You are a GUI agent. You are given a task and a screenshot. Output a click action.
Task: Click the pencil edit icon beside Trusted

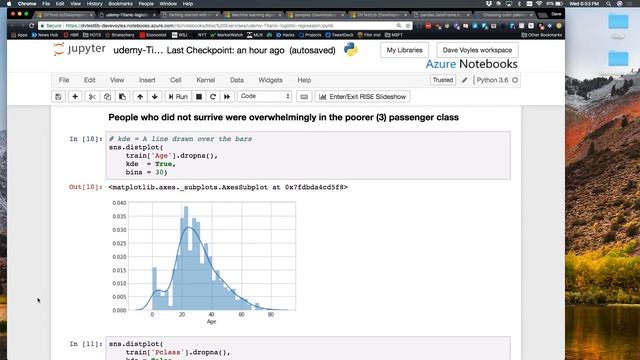coord(464,80)
